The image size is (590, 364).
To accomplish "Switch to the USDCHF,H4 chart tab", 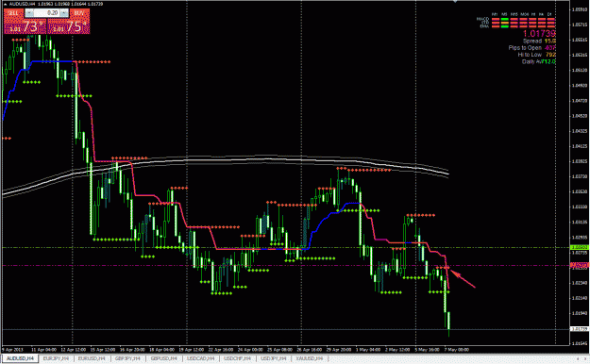I will tap(237, 358).
